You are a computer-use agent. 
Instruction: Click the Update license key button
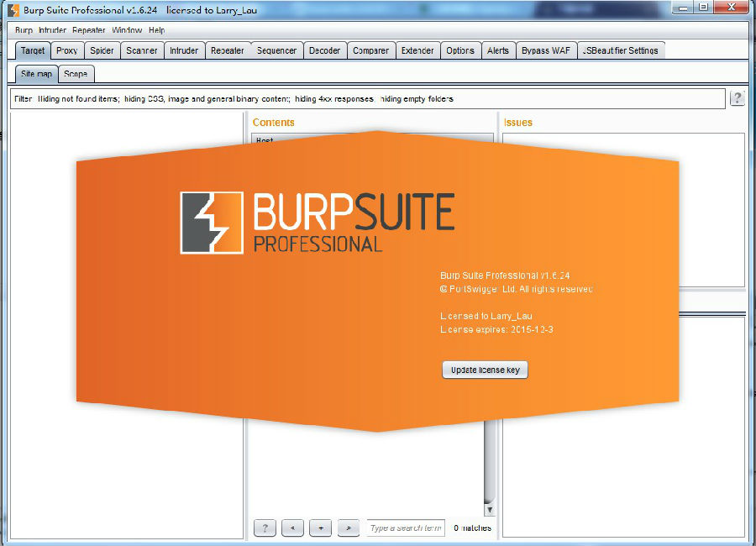pyautogui.click(x=485, y=370)
